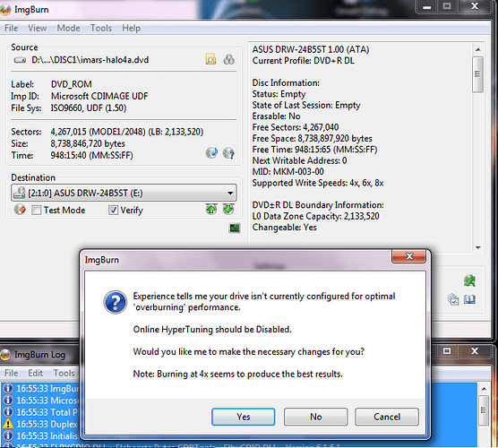This screenshot has height=448, width=498.
Task: Click the Changeable: Yes line
Action: pos(284,228)
